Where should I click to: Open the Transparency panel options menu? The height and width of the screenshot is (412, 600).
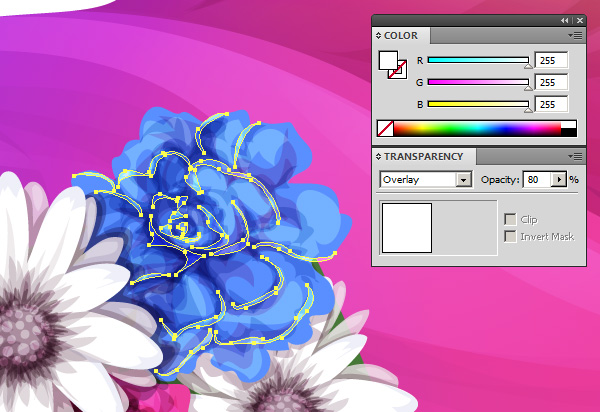576,156
